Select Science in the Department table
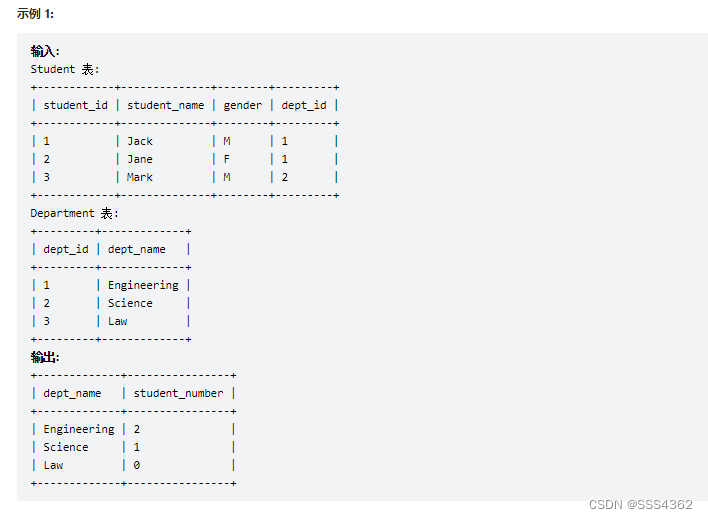 tap(130, 303)
